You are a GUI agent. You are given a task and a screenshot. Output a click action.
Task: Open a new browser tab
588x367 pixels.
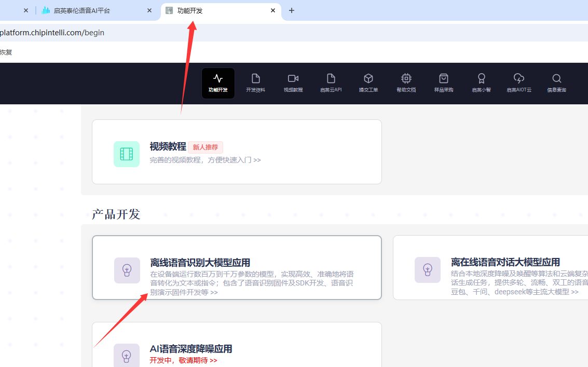pyautogui.click(x=292, y=10)
